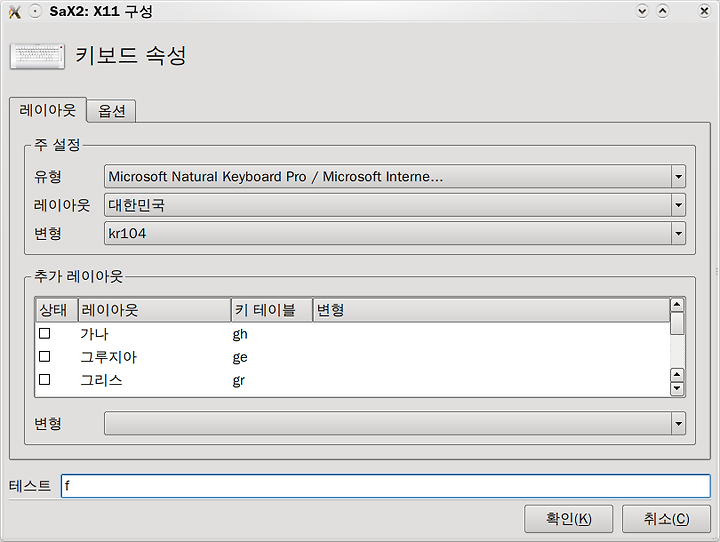Select the 가나 row text
Viewport: 720px width, 542px height.
[x=94, y=334]
